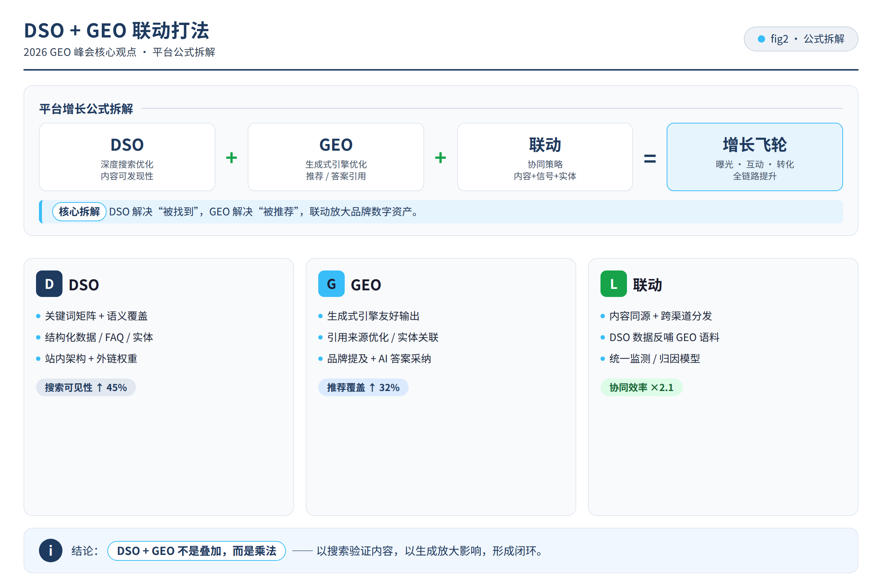Click the 结构化数据 / FAQ / 实体 bullet

click(94, 337)
